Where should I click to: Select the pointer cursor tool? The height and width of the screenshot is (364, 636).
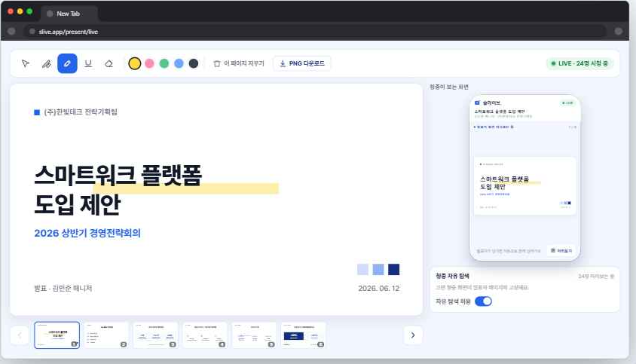[x=26, y=64]
